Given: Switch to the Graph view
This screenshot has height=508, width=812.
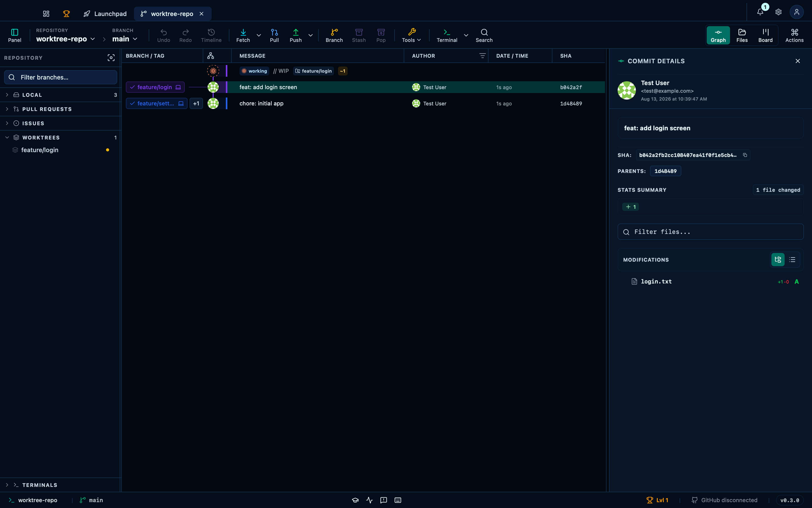Looking at the screenshot, I should click(x=718, y=35).
